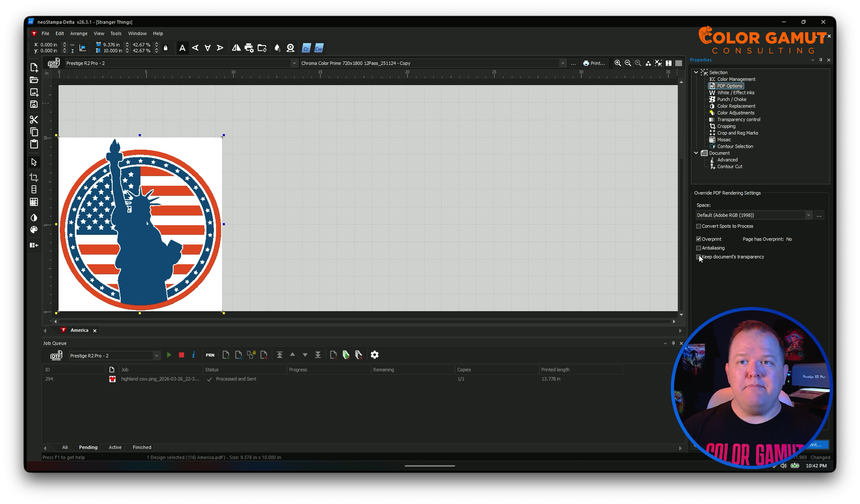Enable the Antialiasing checkbox
This screenshot has width=860, height=504.
click(x=699, y=248)
